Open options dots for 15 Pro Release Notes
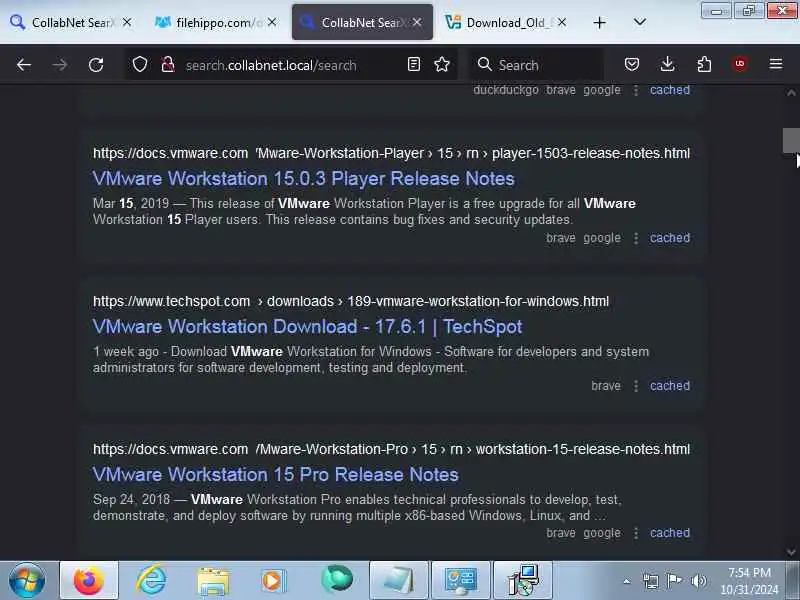 click(636, 533)
